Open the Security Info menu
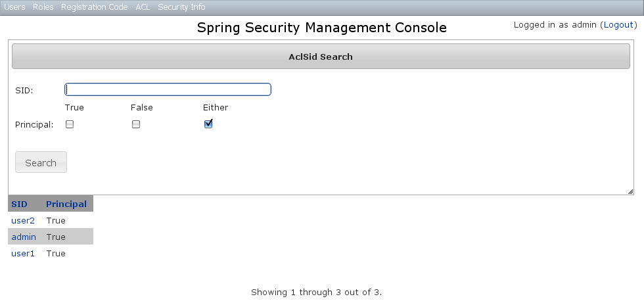 181,7
